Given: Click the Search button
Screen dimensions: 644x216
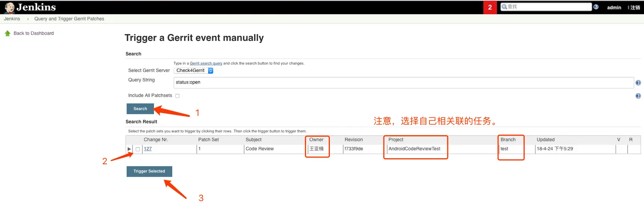Looking at the screenshot, I should pos(140,109).
